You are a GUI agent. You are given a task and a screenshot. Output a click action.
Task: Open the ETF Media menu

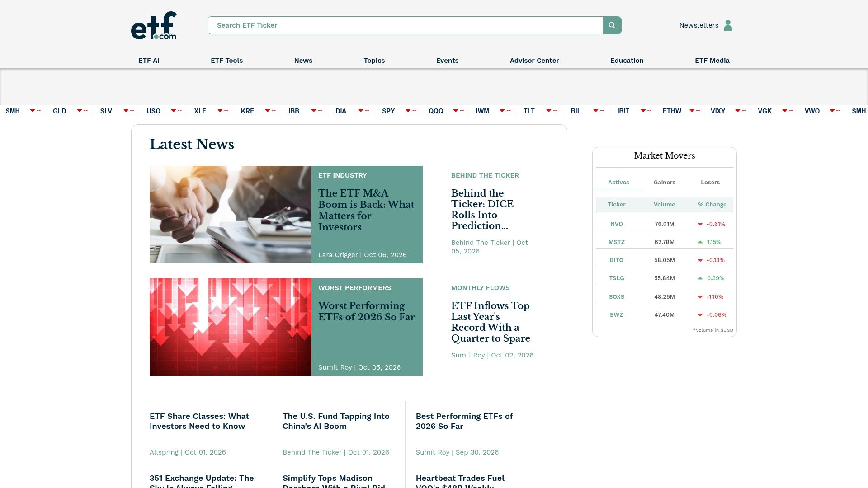(x=712, y=61)
